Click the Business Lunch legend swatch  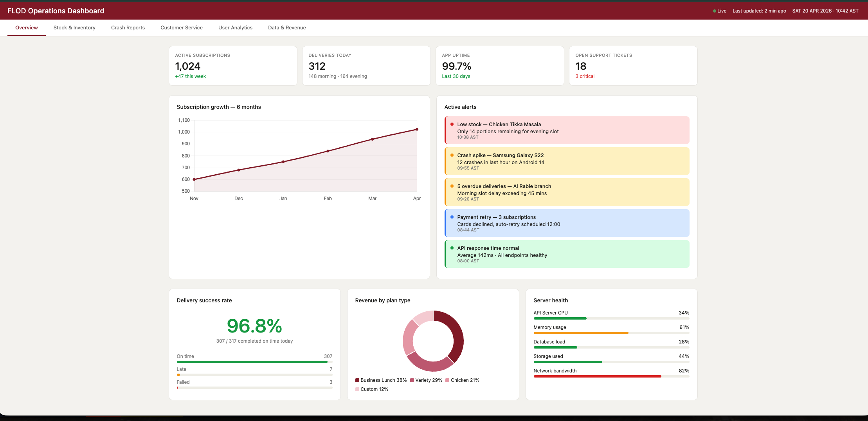(x=357, y=380)
